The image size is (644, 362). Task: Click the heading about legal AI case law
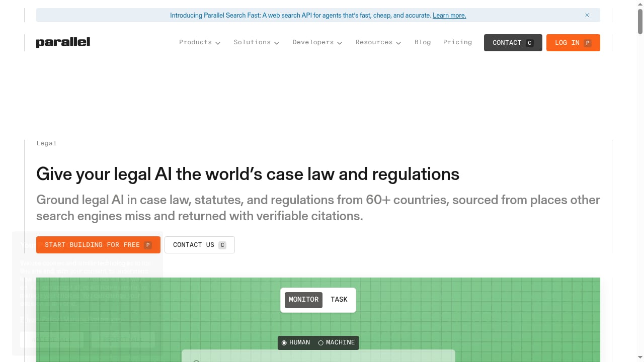248,174
